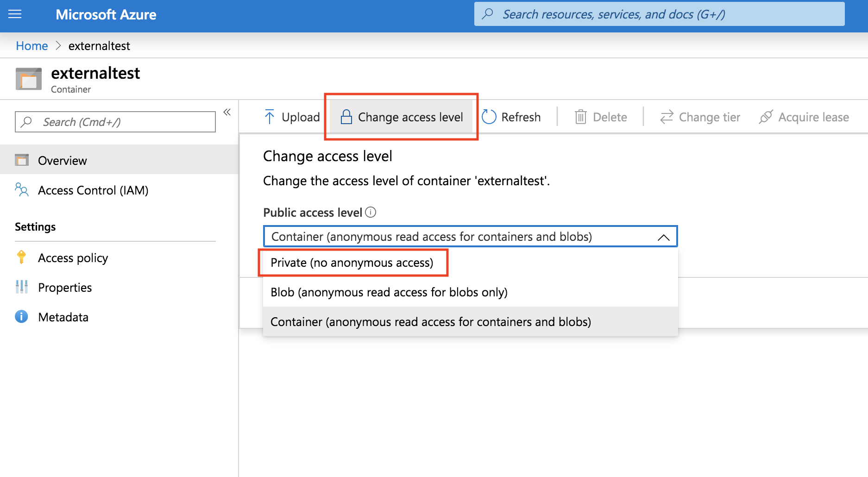Click the Public access level info icon

pos(371,212)
